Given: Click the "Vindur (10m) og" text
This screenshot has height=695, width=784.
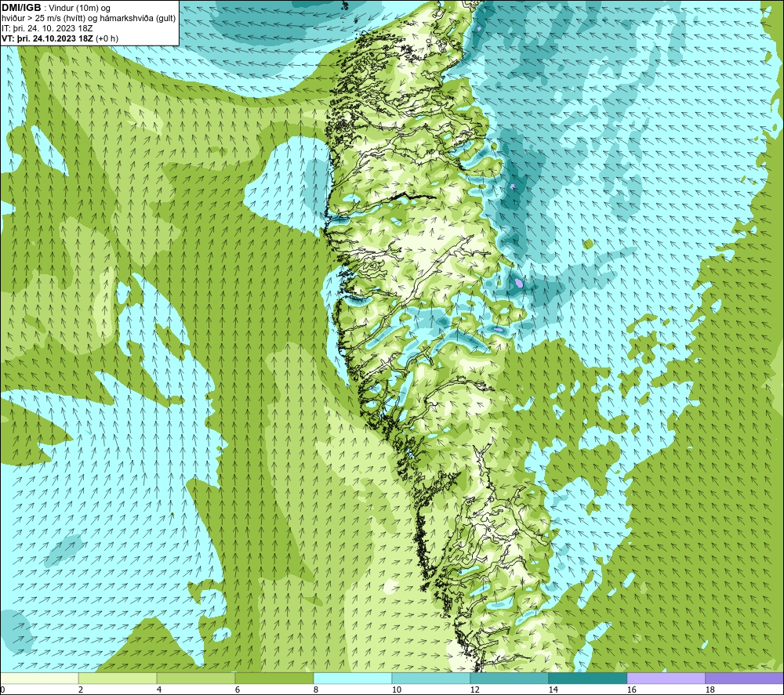Looking at the screenshot, I should point(79,8).
